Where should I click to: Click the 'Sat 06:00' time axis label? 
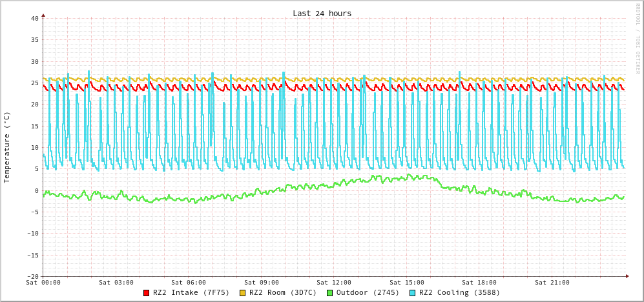coord(189,282)
